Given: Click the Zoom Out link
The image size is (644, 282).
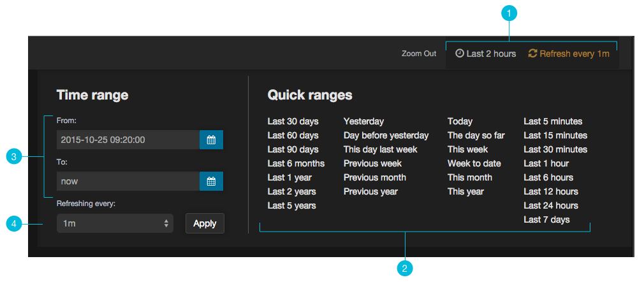Looking at the screenshot, I should (419, 54).
